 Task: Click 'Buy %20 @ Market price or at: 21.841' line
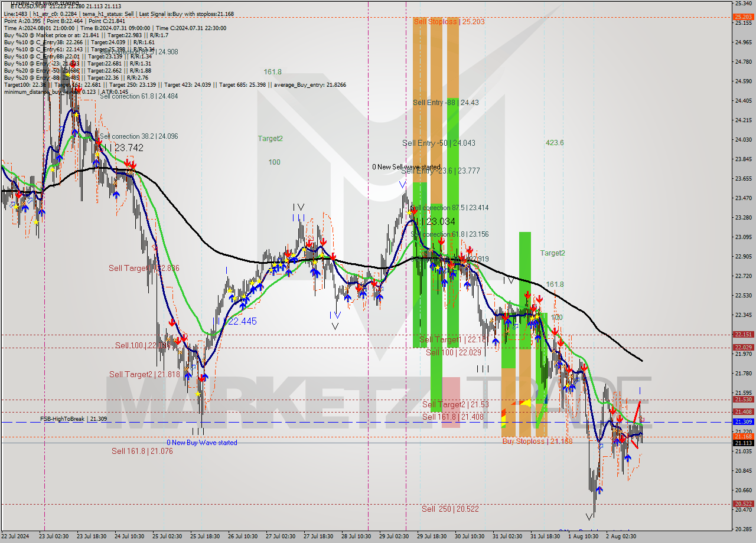click(53, 35)
